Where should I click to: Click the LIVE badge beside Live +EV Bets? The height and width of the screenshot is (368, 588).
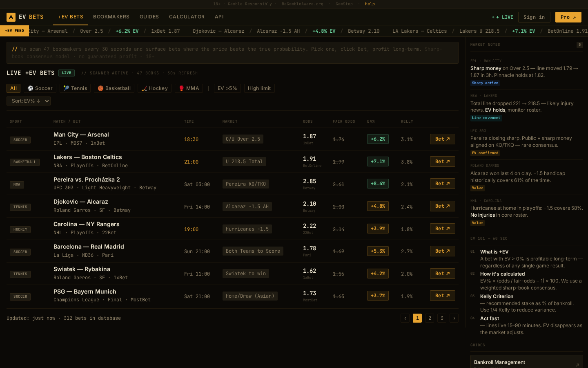tap(67, 73)
